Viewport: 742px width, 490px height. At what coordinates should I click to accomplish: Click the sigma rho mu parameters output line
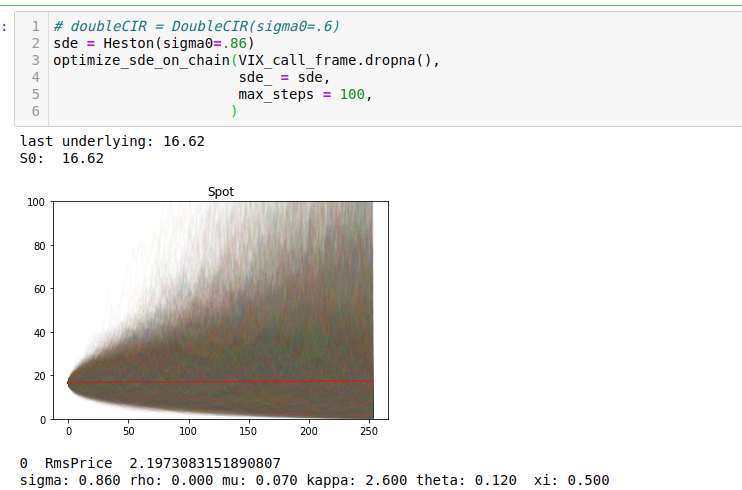[x=314, y=480]
